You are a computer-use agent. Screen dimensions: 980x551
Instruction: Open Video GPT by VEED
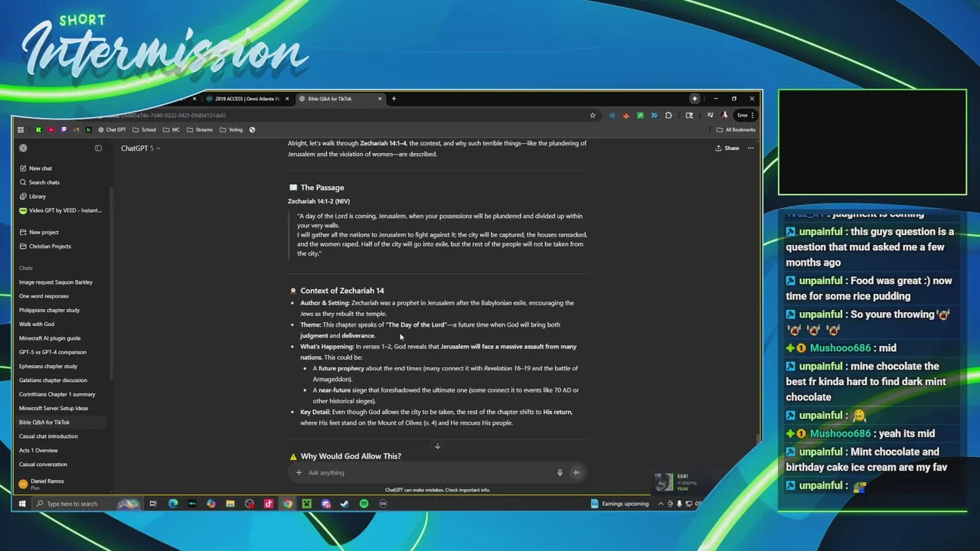click(x=60, y=210)
